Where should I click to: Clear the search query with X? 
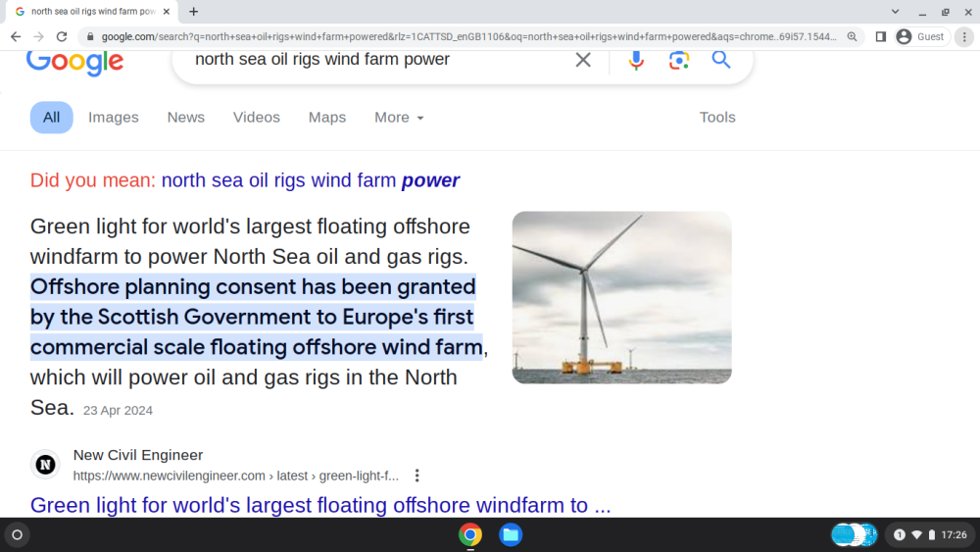pyautogui.click(x=583, y=60)
